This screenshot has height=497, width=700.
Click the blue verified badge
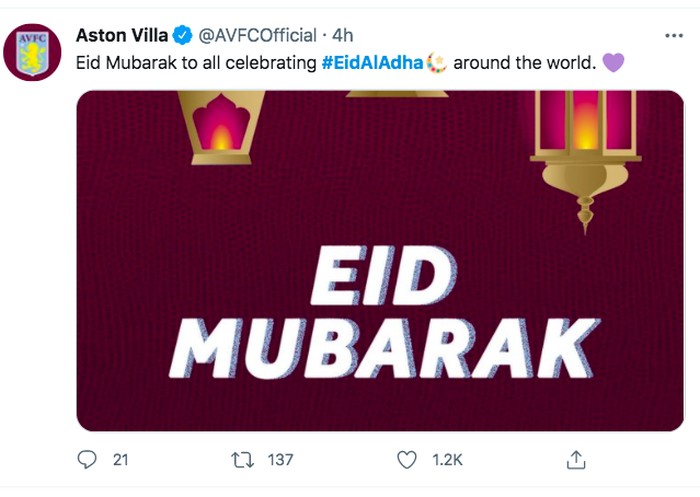182,36
